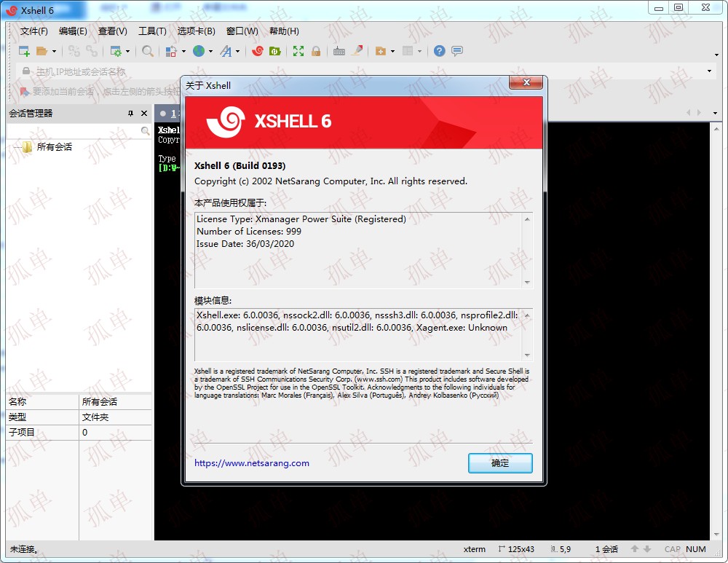Click the 文件夹 value in properties table
The width and height of the screenshot is (728, 563).
pyautogui.click(x=95, y=417)
